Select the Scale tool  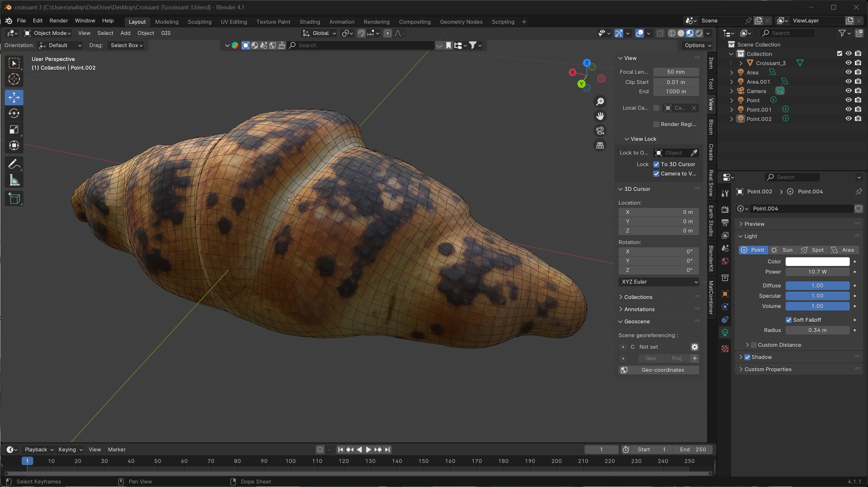tap(14, 130)
